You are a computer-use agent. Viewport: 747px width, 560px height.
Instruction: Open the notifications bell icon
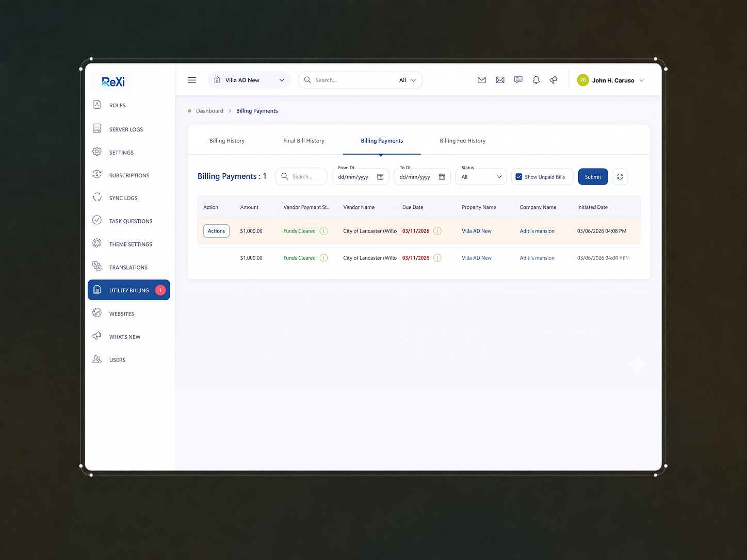point(536,80)
